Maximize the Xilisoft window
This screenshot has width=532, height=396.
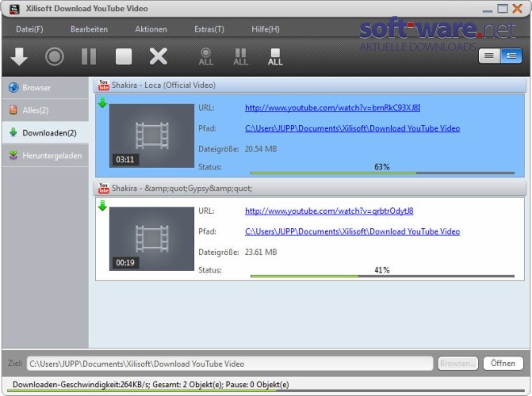pos(503,9)
